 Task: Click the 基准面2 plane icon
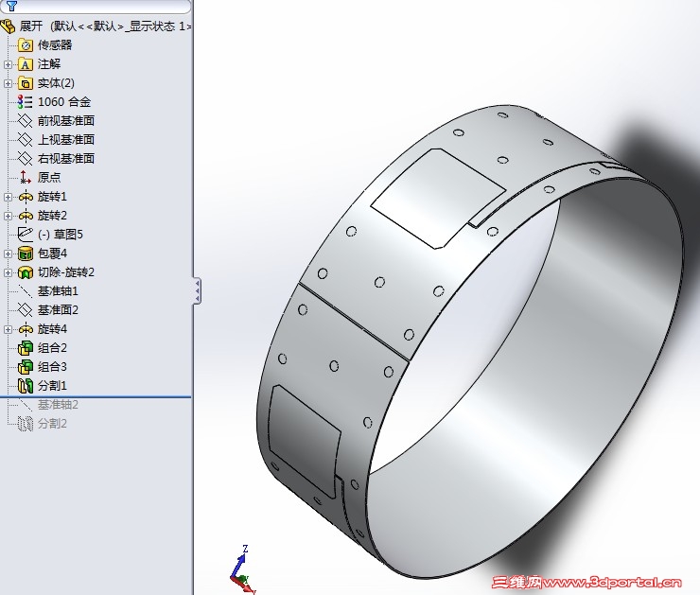(x=25, y=309)
